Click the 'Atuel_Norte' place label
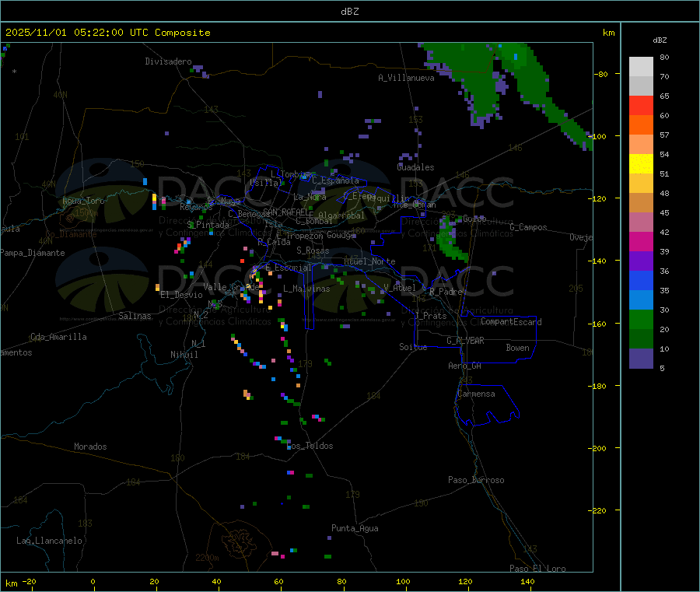This screenshot has width=700, height=592. click(x=369, y=261)
